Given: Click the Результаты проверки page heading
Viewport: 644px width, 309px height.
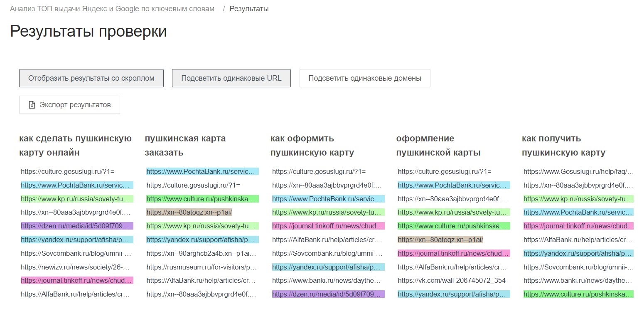Looking at the screenshot, I should pos(89,31).
